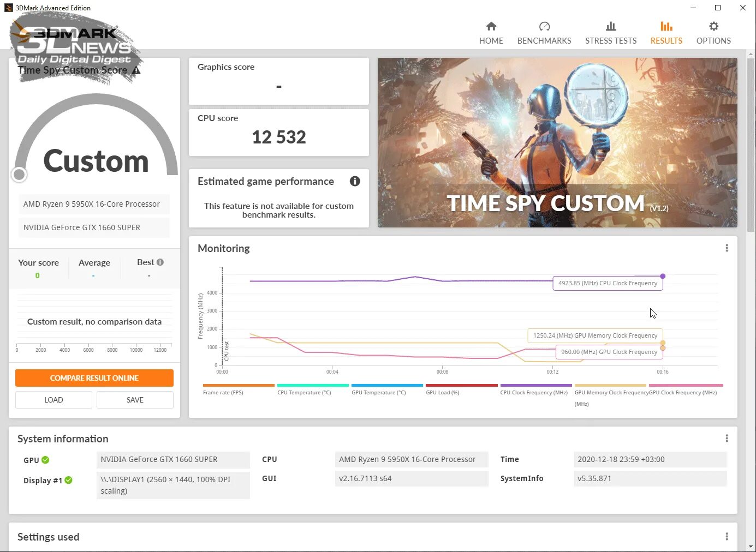756x552 pixels.
Task: Click the CPU Clock Frequency data point marker
Action: click(663, 276)
